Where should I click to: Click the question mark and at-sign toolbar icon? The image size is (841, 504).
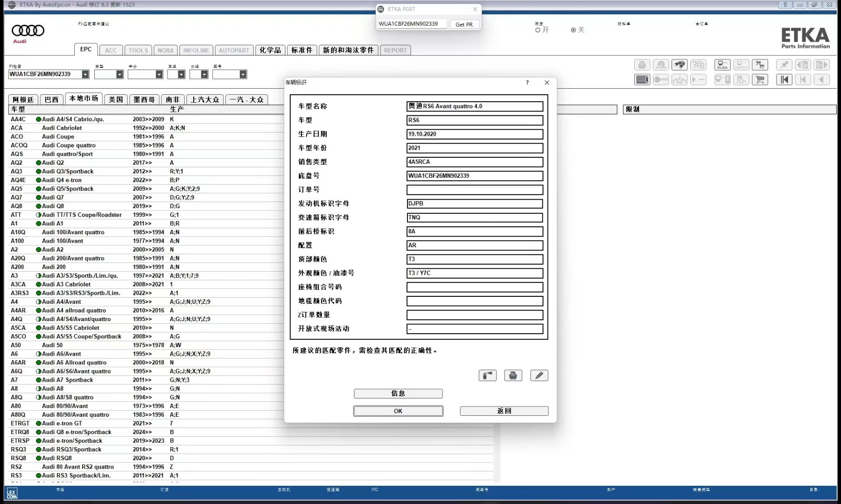click(698, 65)
